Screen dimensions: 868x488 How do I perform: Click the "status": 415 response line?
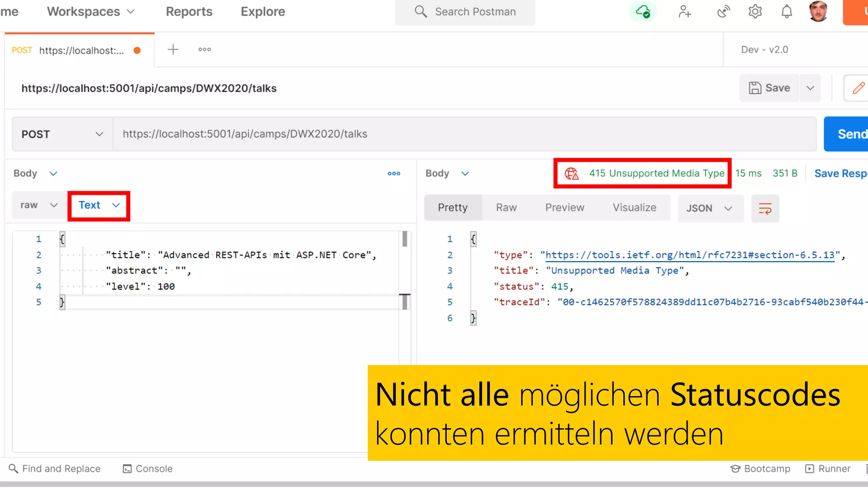533,286
